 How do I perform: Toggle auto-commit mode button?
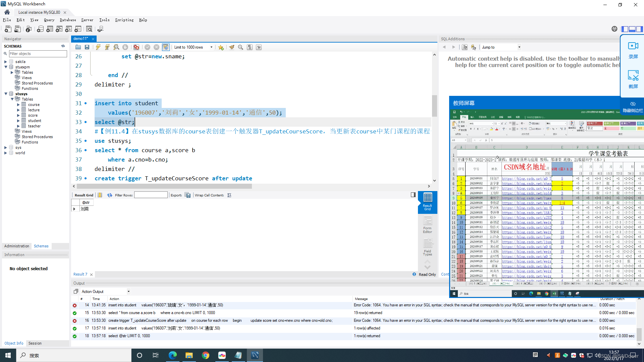(166, 47)
